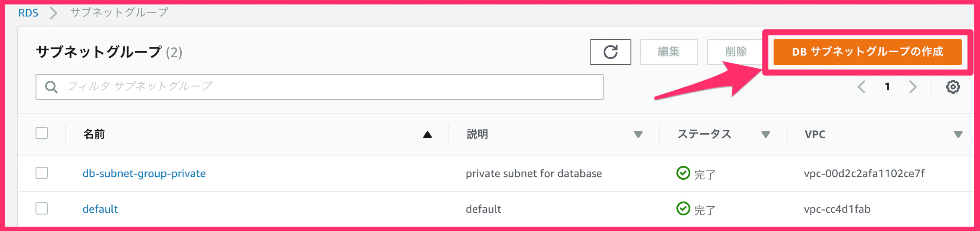Sort by 名前 column arrow
This screenshot has height=231, width=980.
(428, 135)
